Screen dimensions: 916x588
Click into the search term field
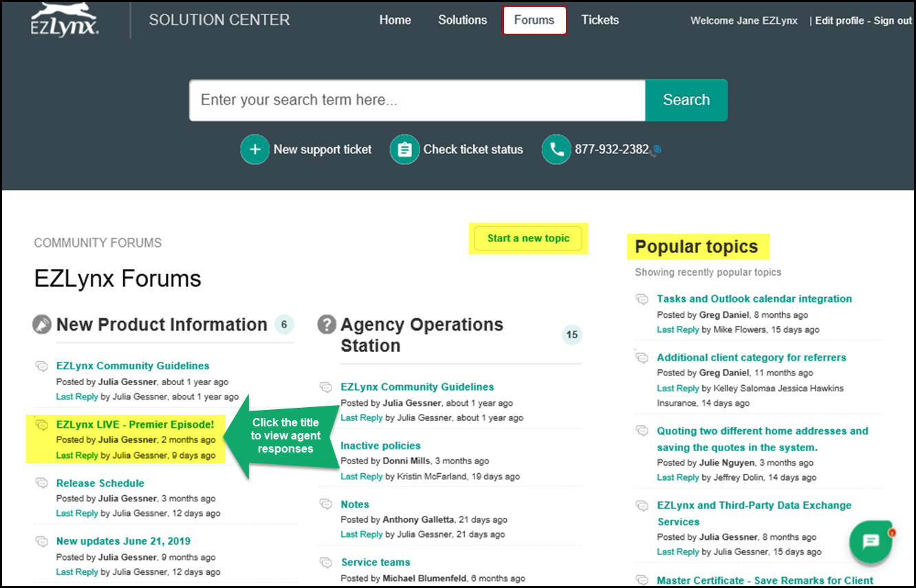[x=417, y=100]
